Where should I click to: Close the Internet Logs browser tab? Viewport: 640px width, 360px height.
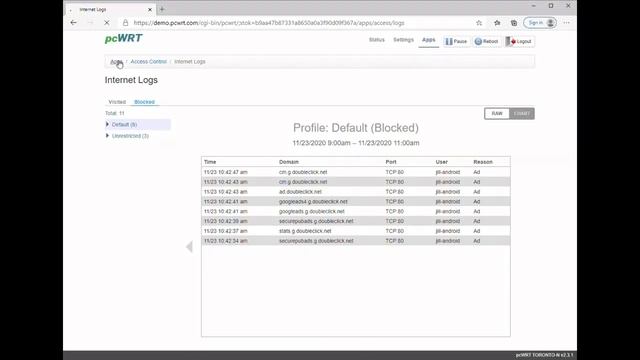(x=150, y=9)
